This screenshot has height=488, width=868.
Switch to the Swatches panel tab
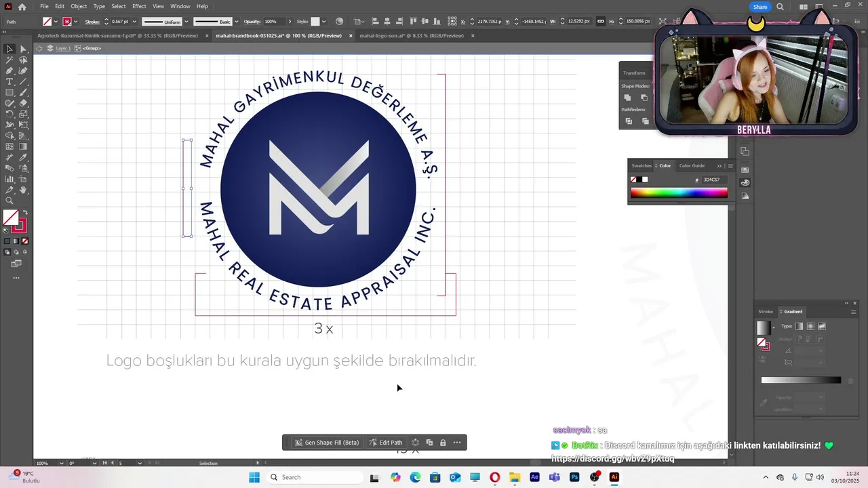coord(642,165)
